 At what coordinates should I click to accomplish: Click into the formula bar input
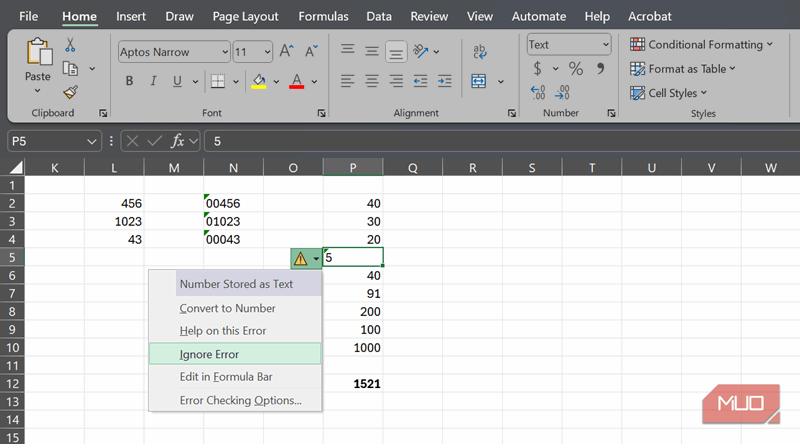(x=502, y=141)
